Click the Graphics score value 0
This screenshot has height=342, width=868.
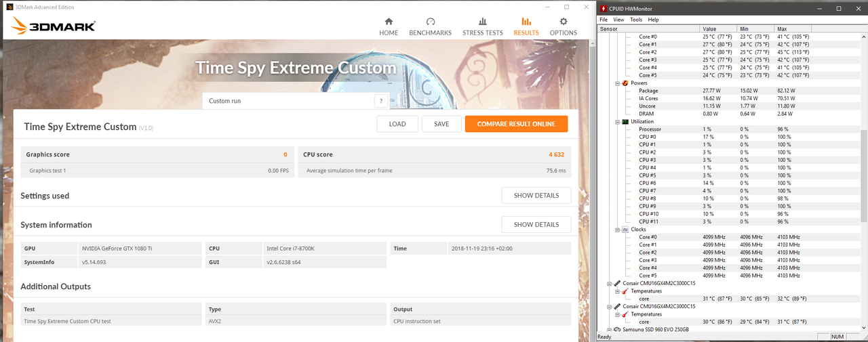tap(285, 154)
